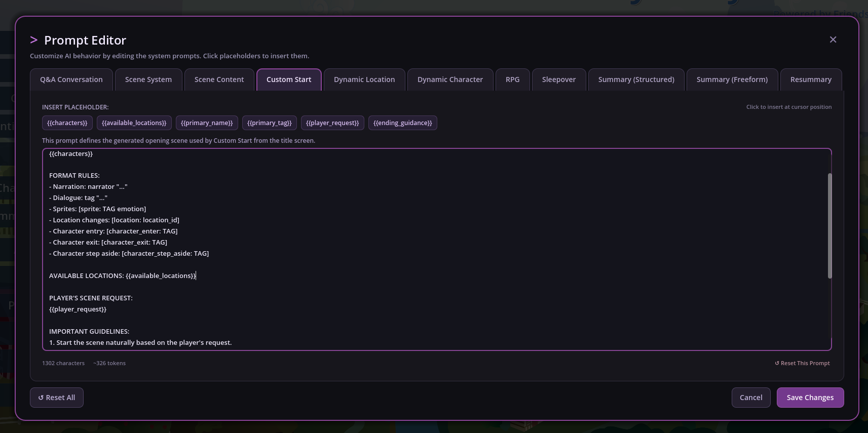The image size is (868, 433).
Task: Click the '1302 characters' counter
Action: pyautogui.click(x=63, y=363)
